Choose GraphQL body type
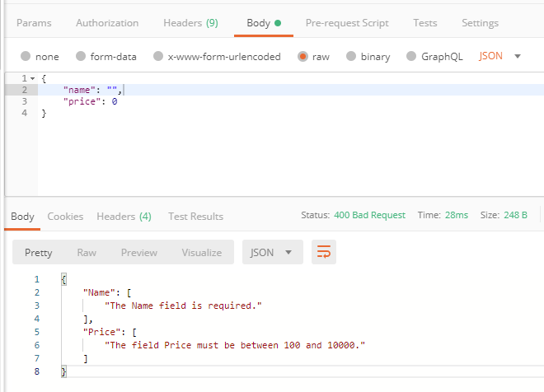 (x=411, y=56)
